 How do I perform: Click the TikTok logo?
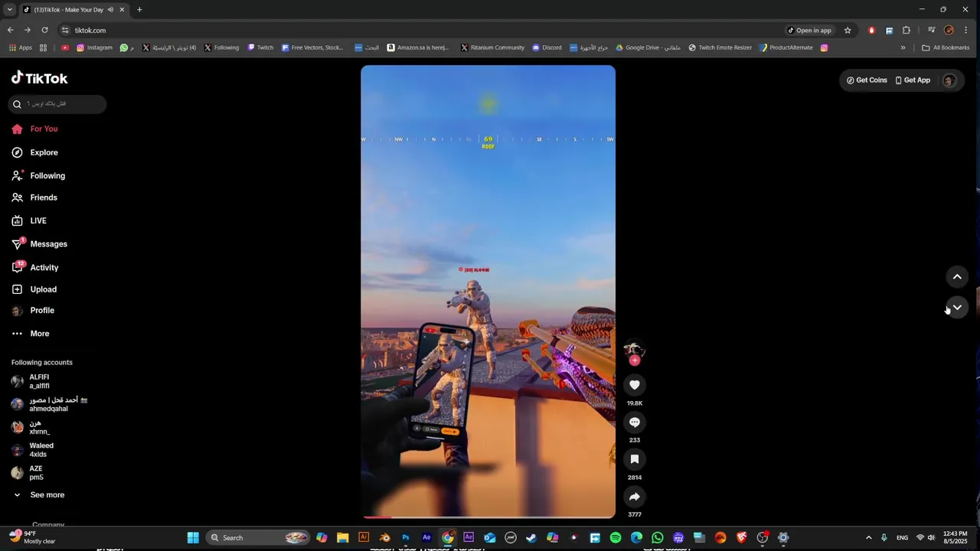click(39, 78)
